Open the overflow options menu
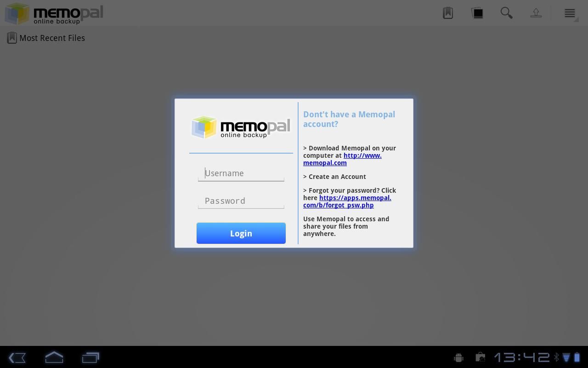 (x=569, y=13)
